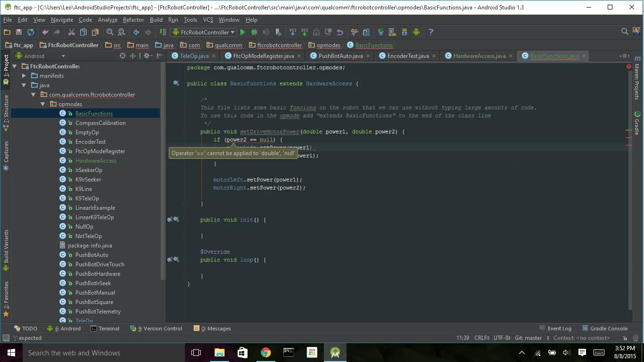Viewport: 644px width, 362px height.
Task: Click the read-only lock icon in status bar
Action: pos(625,338)
